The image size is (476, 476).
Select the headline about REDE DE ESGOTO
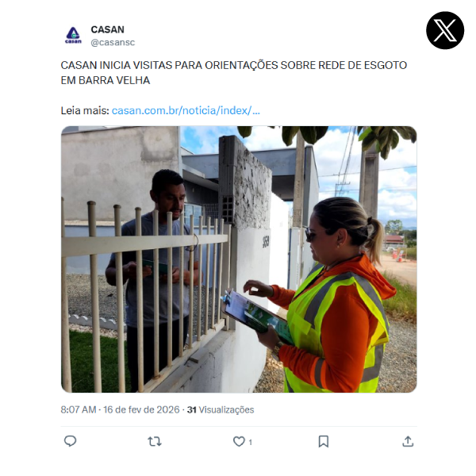233,73
